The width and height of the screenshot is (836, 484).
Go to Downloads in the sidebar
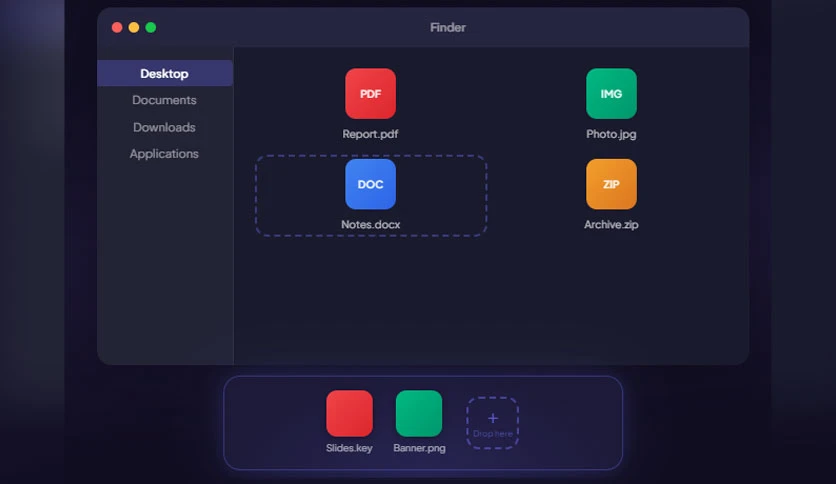(165, 127)
